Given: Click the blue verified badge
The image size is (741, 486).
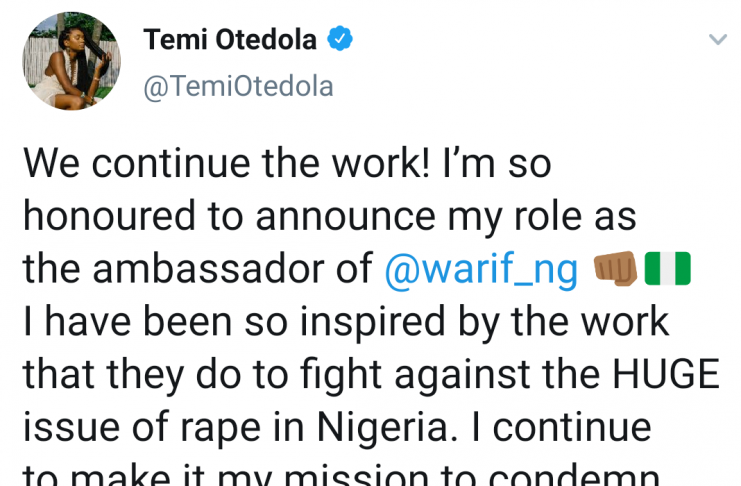Looking at the screenshot, I should (x=340, y=40).
